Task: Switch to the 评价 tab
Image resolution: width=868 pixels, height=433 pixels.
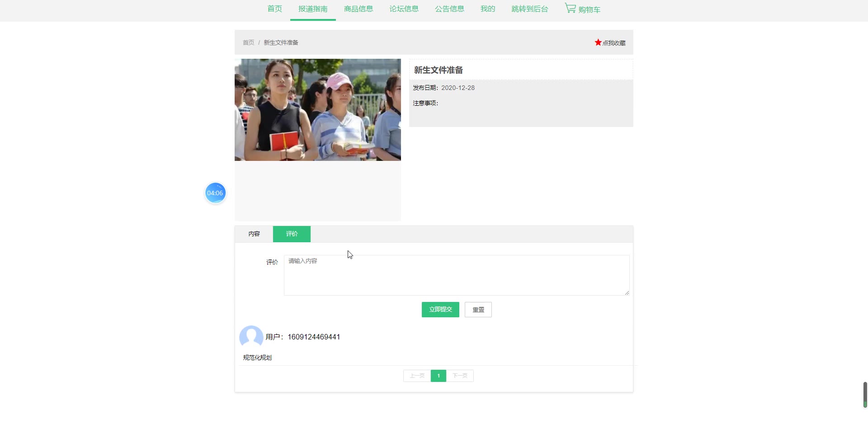Action: pyautogui.click(x=292, y=234)
